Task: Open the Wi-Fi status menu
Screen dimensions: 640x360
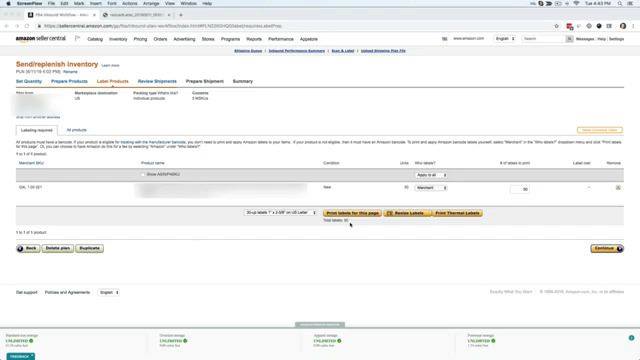Action: 576,4
